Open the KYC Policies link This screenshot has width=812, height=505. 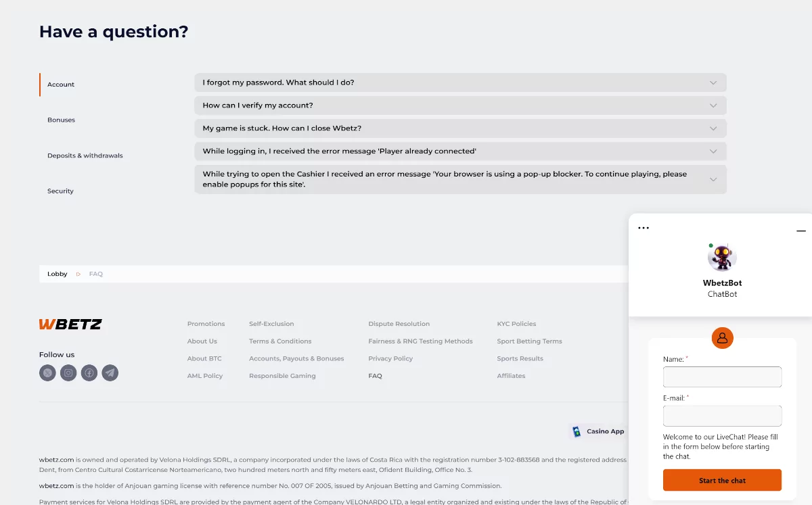[516, 324]
